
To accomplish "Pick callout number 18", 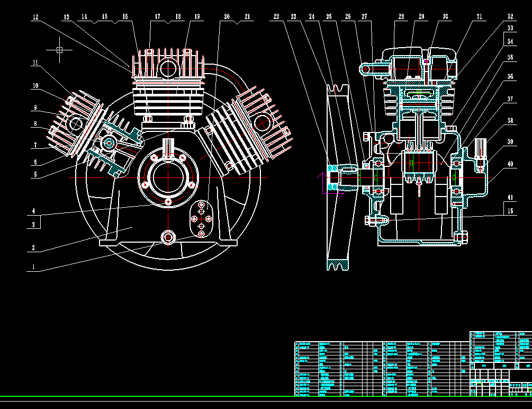I will click(178, 16).
